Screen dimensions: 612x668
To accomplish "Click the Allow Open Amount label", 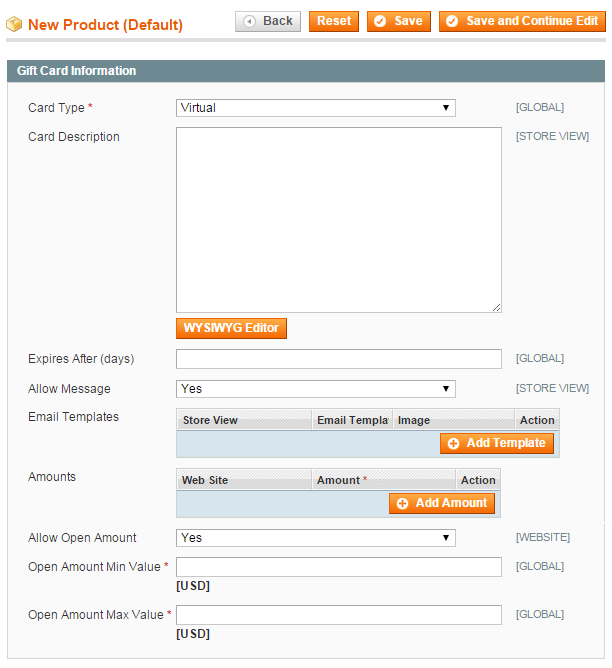I will click(82, 538).
